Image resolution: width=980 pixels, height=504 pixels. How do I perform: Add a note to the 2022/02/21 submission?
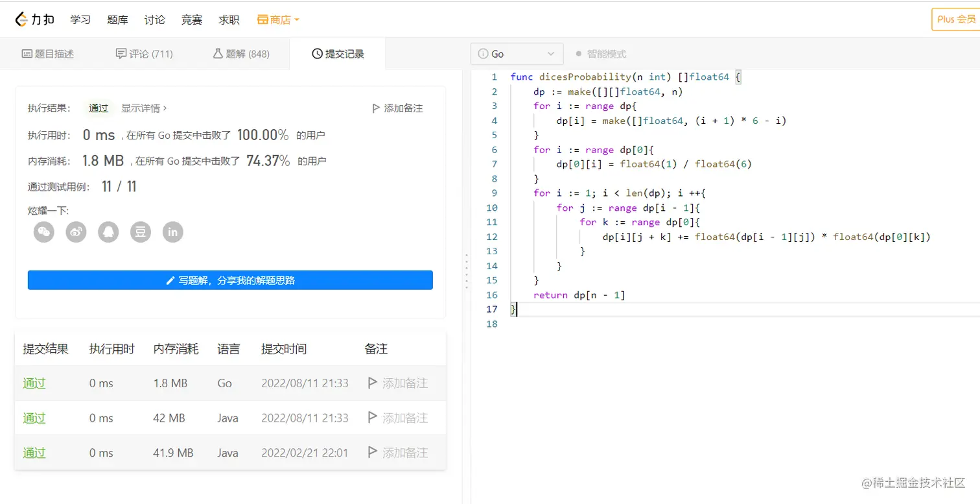point(397,453)
